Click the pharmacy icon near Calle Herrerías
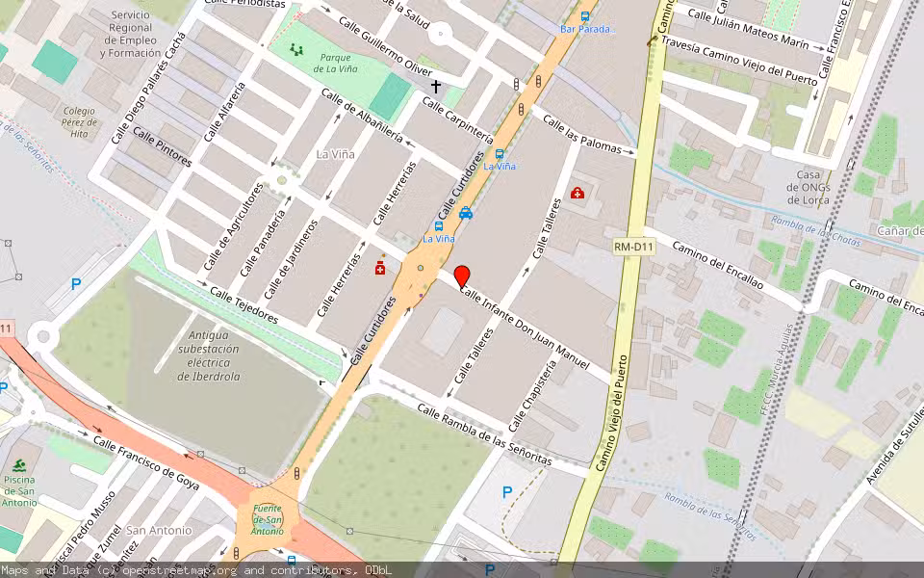The image size is (924, 578). pyautogui.click(x=380, y=269)
